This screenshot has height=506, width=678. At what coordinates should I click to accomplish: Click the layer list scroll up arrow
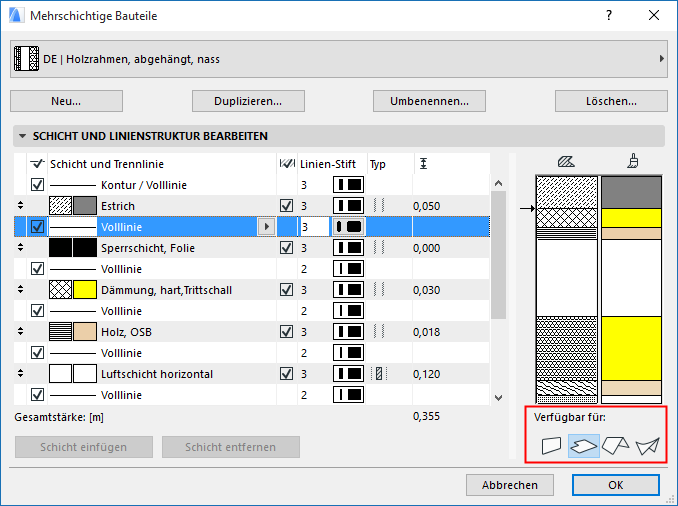point(499,183)
